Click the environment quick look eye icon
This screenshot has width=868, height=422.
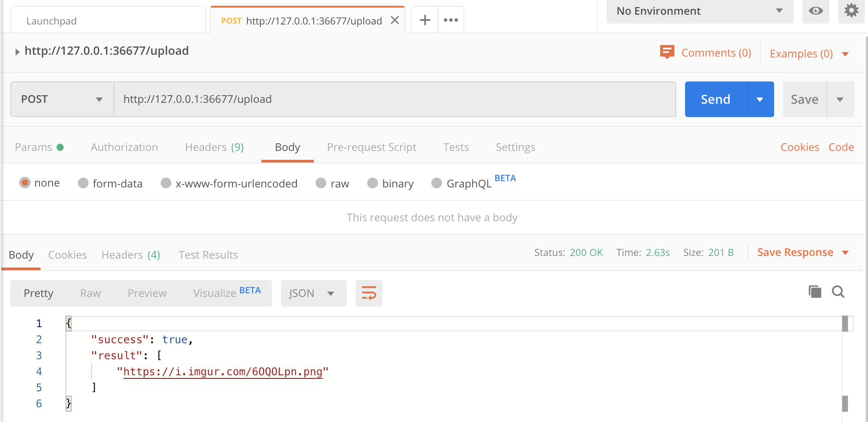(x=815, y=11)
